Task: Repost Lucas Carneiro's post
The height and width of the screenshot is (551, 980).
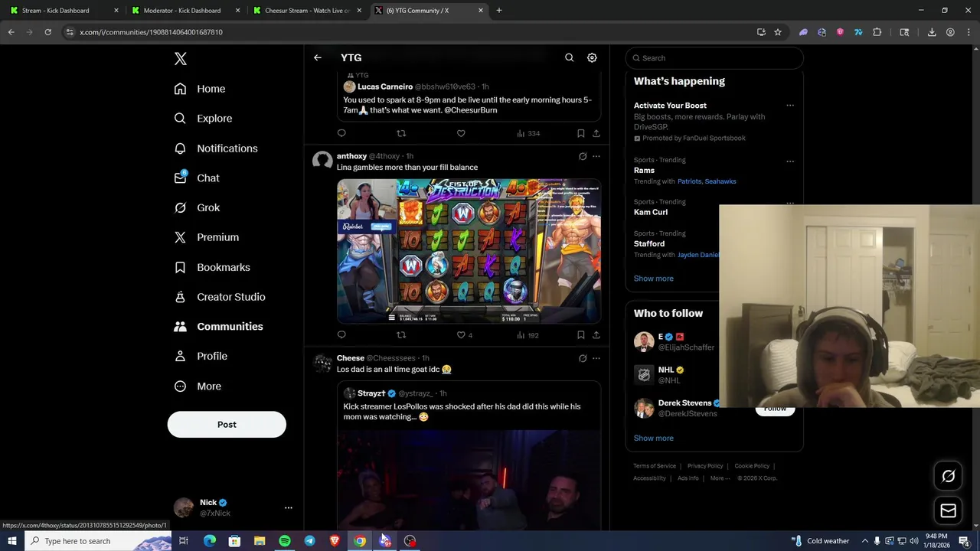Action: tap(401, 133)
